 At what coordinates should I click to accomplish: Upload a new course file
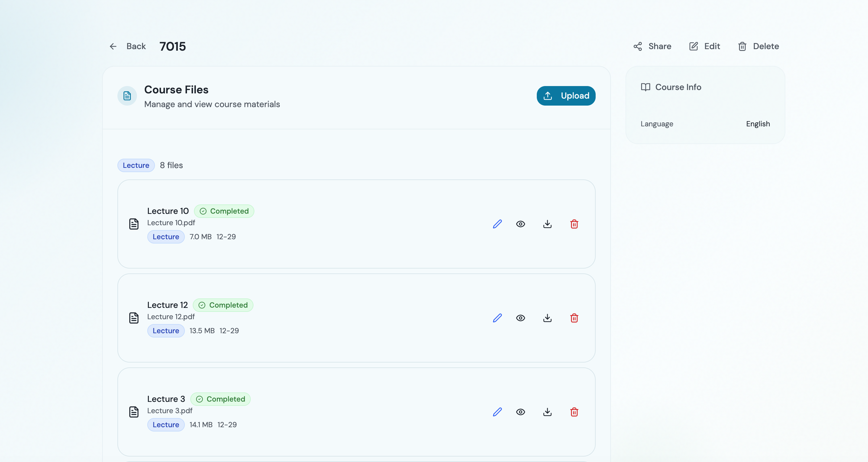tap(566, 96)
